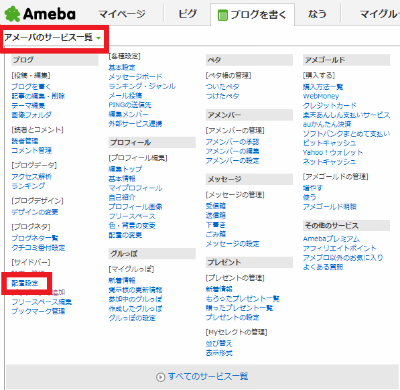Open 編集メンバー link
The width and height of the screenshot is (400, 390).
point(128,114)
